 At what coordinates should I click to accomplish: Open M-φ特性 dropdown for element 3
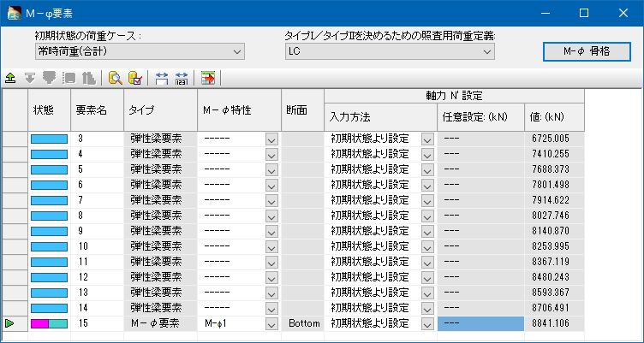271,139
